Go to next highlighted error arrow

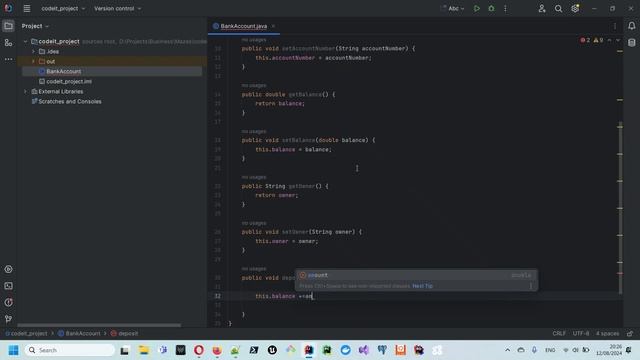[x=618, y=40]
